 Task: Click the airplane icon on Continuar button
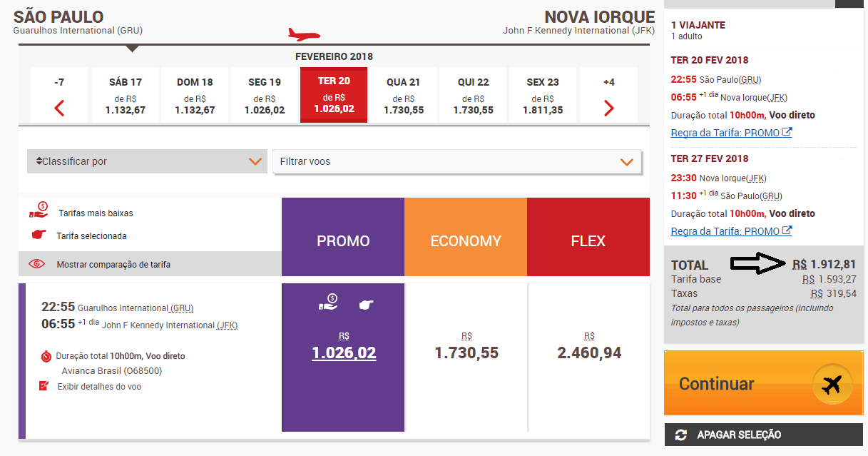pos(831,385)
